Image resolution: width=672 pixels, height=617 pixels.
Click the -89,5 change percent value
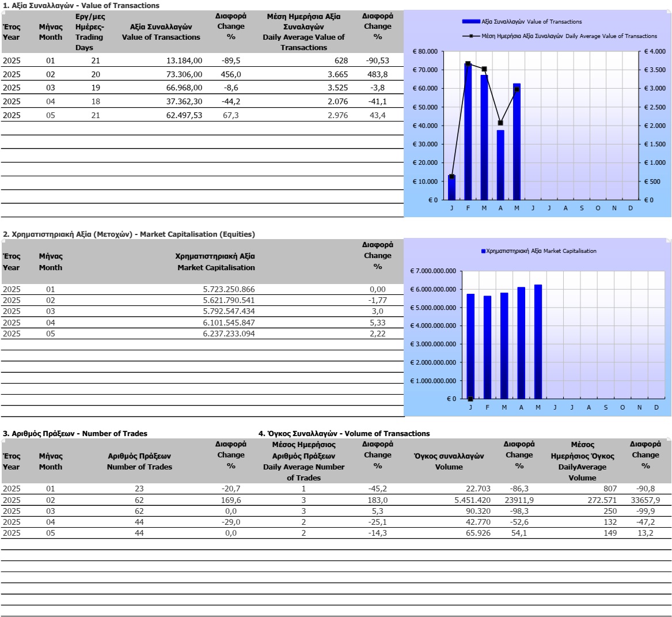click(x=230, y=60)
